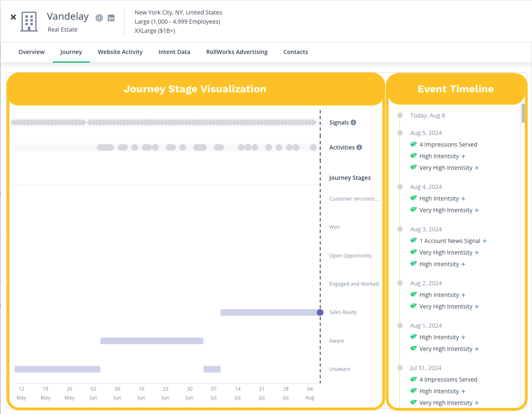Click RollWorks icon beside Aug 4 High Intentsity

coord(413,198)
